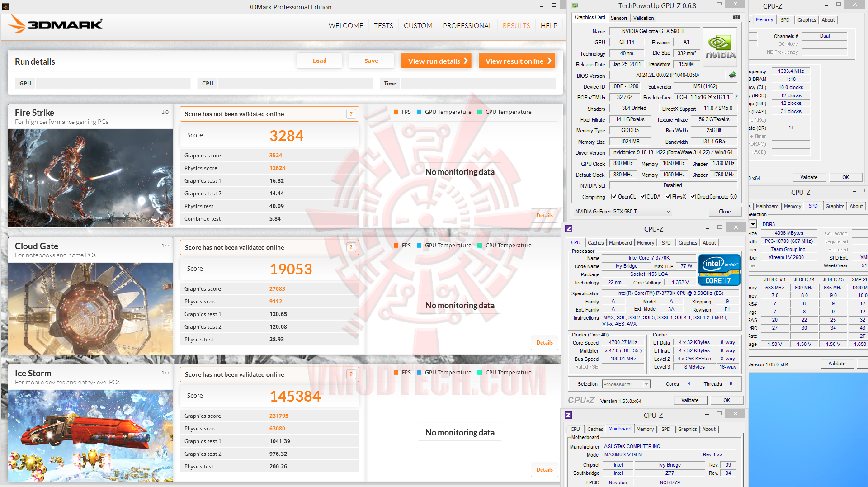868x487 pixels.
Task: Open SPD tab in CPU-Z mainboard window
Action: pos(665,429)
